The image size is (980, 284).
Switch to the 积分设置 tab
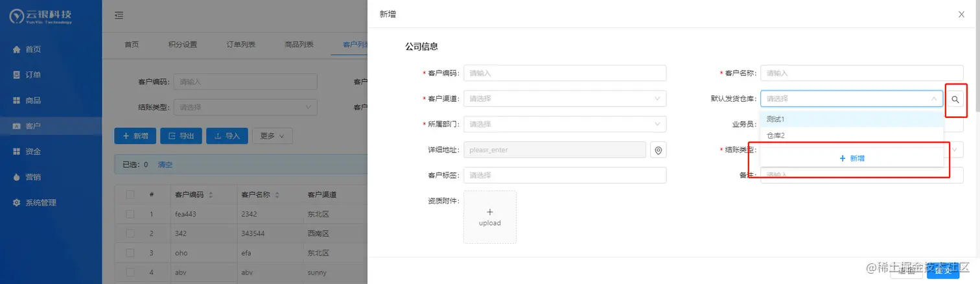point(182,45)
